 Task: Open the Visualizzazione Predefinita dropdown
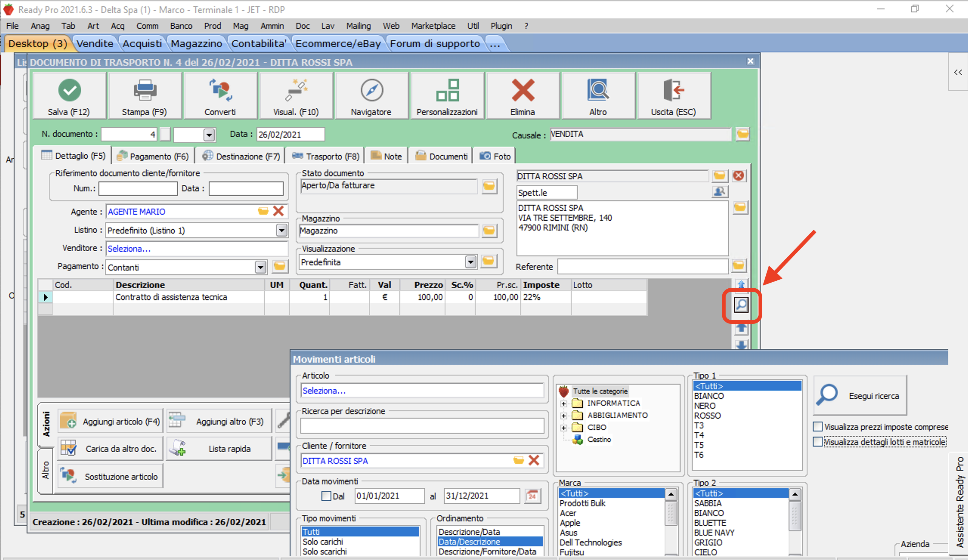coord(470,262)
